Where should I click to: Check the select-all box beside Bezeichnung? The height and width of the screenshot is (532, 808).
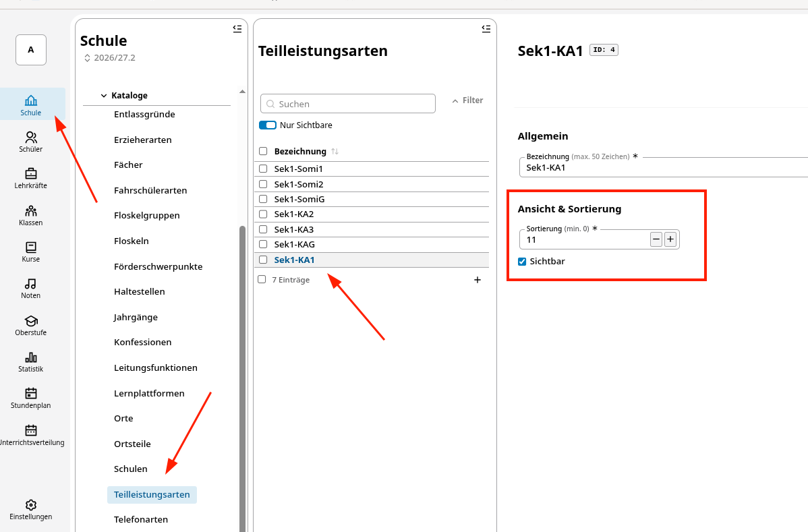point(263,152)
